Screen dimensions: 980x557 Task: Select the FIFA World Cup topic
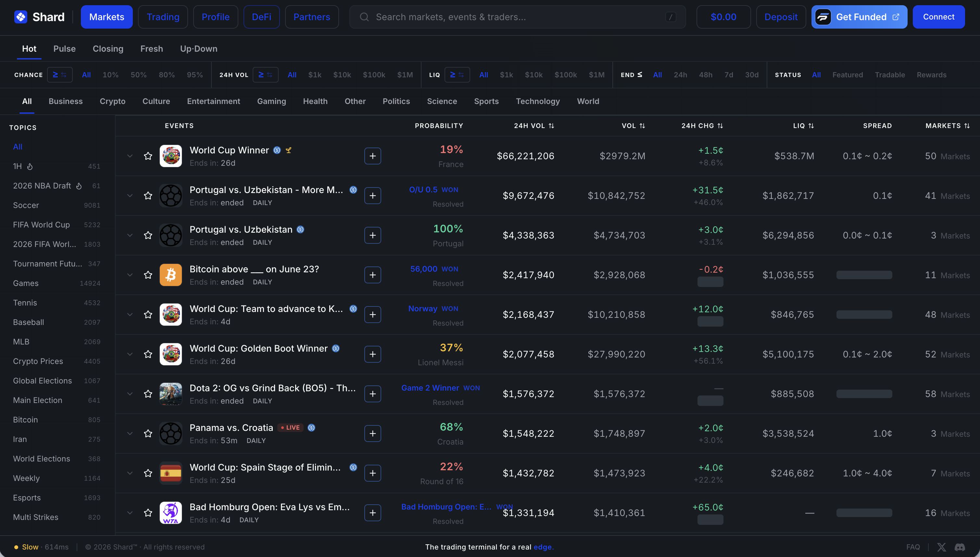(x=57, y=225)
